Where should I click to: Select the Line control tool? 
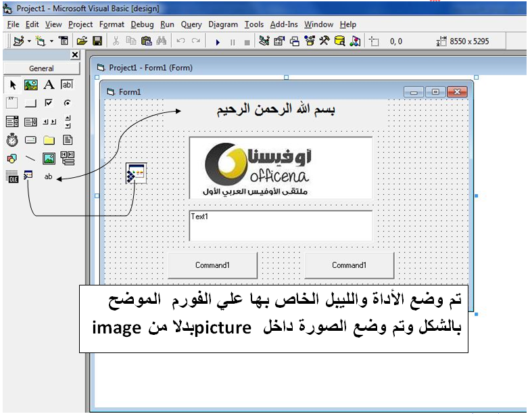click(30, 158)
